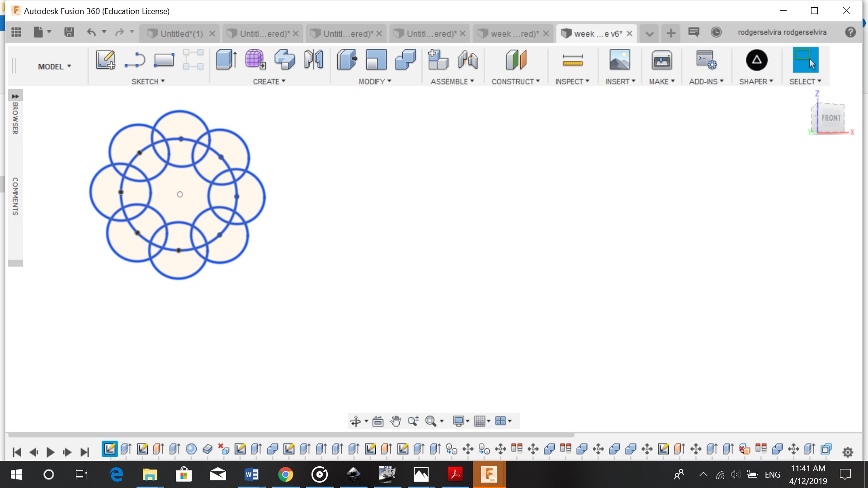Screen dimensions: 868x488
Task: Click the Pan hand navigation icon
Action: pos(396,421)
